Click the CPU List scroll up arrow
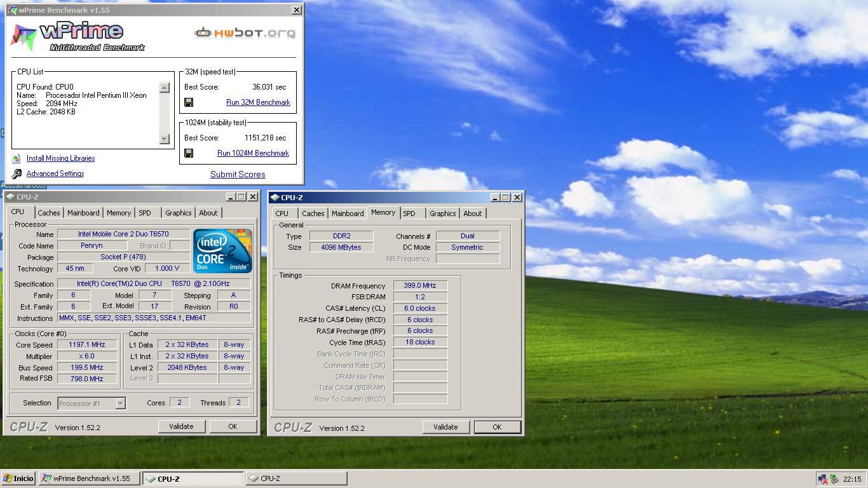 coord(165,88)
